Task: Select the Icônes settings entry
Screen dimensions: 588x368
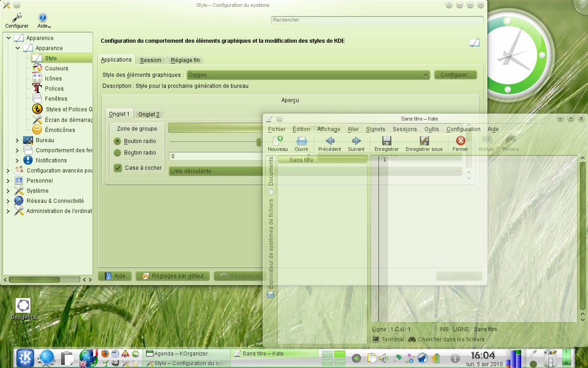Action: (53, 78)
